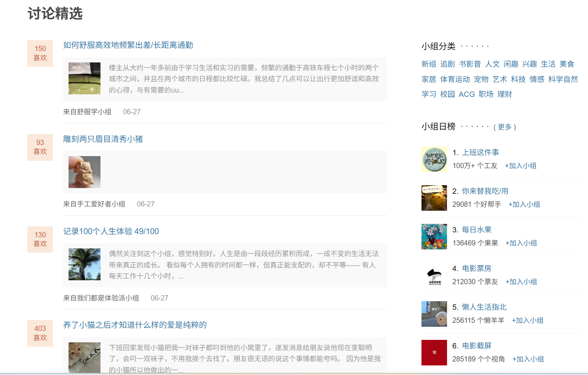Image resolution: width=588 pixels, height=375 pixels.
Task: Select the 生活 category
Action: point(548,64)
